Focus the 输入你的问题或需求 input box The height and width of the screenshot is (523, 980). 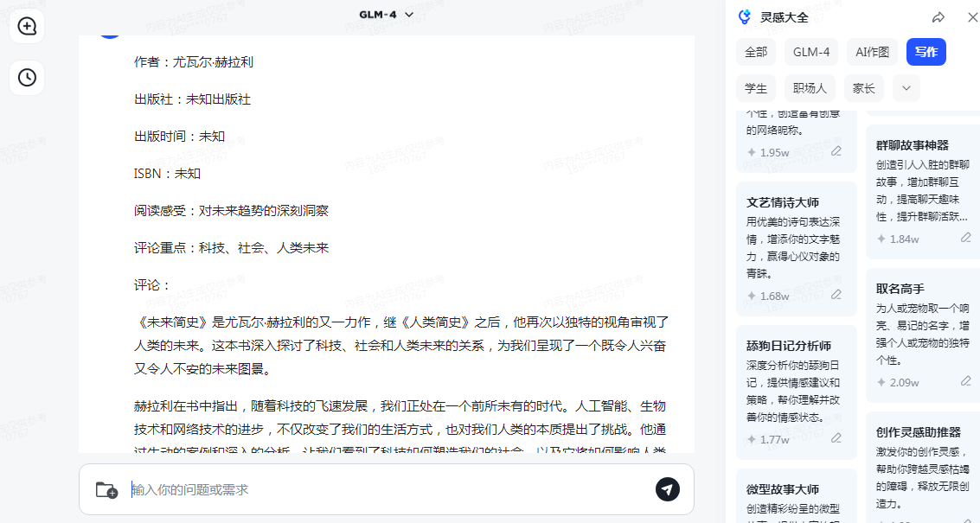(388, 490)
